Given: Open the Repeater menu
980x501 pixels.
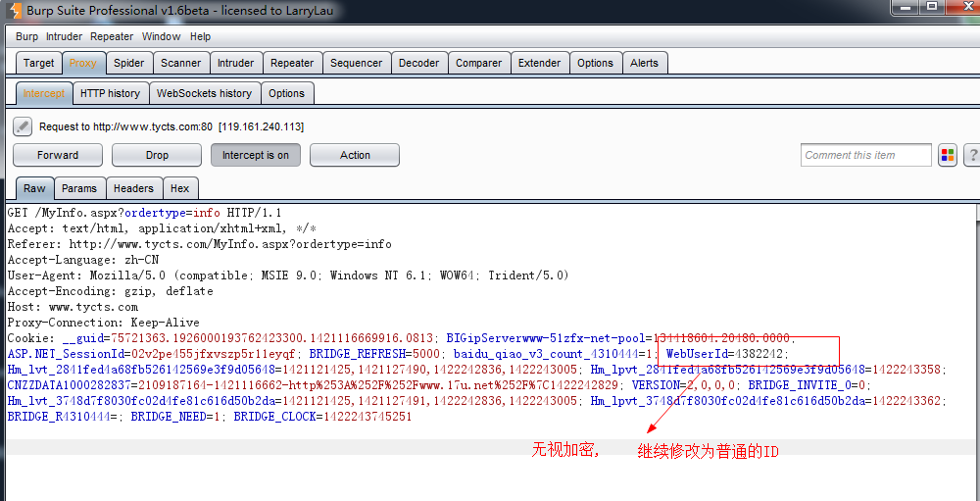Looking at the screenshot, I should click(x=112, y=36).
